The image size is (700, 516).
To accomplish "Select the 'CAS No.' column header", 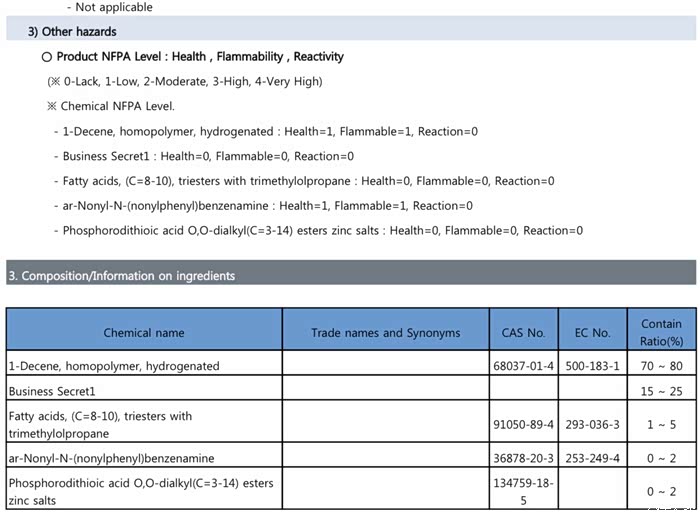I will (x=523, y=333).
